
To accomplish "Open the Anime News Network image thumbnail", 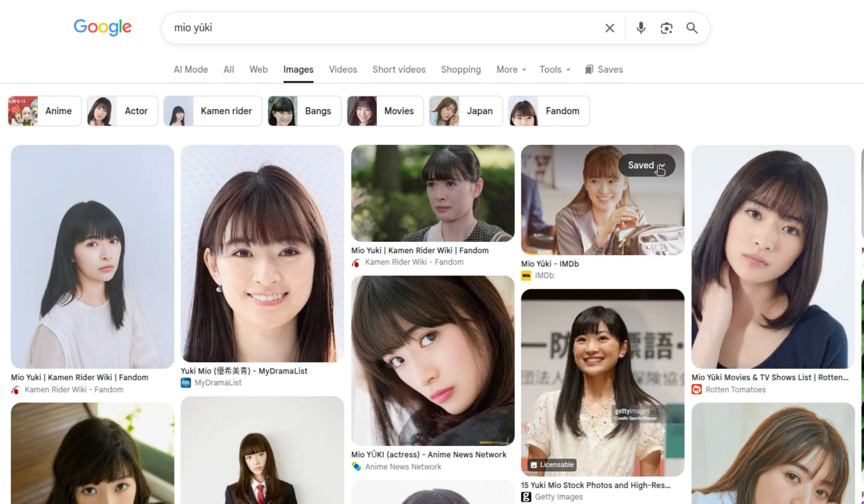I will (x=433, y=361).
